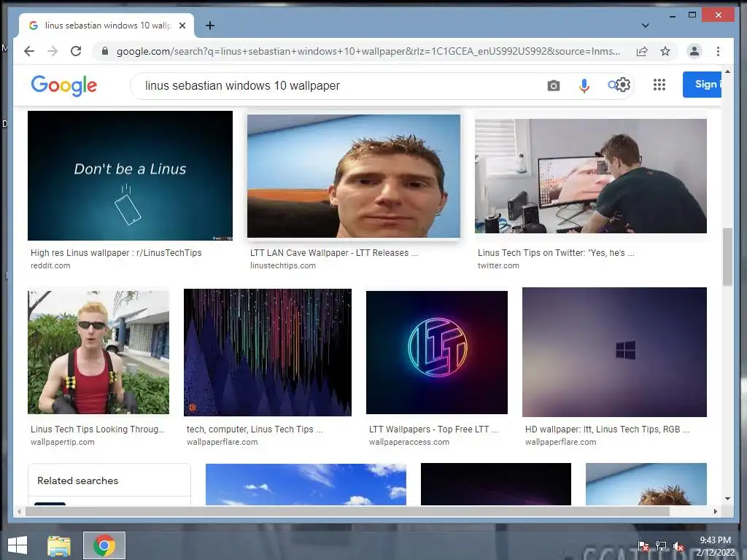Open Linus Tech Tips on Twitter link

[556, 253]
